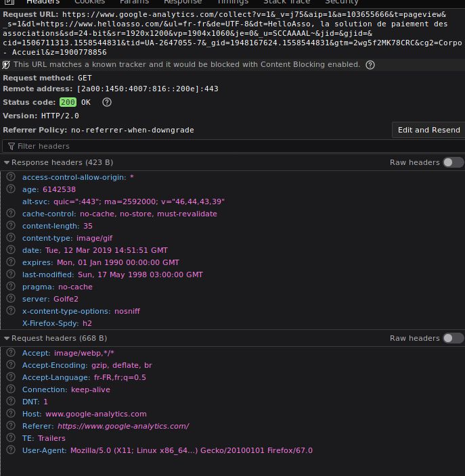Open the Referer google-analytics.com link
The width and height of the screenshot is (465, 476).
[x=123, y=426]
